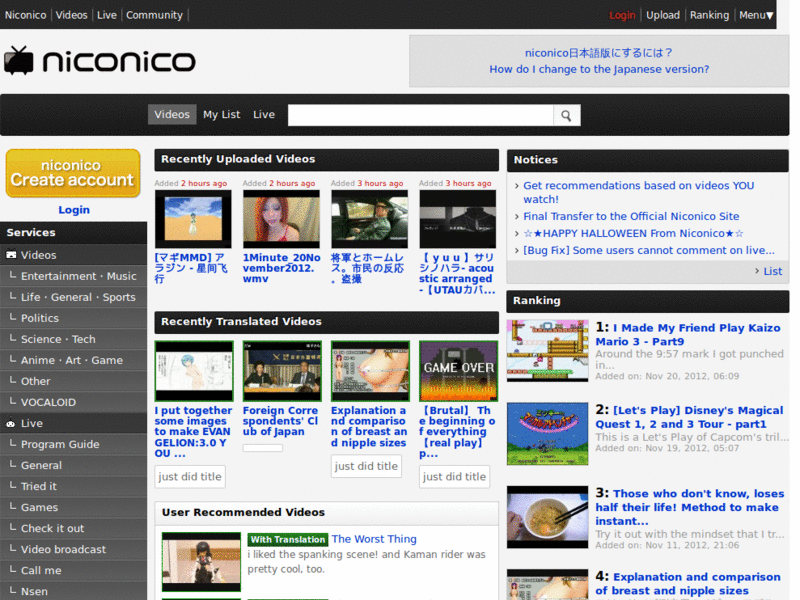Click the red Login link in top bar
Image resolution: width=800 pixels, height=600 pixels.
pos(622,15)
